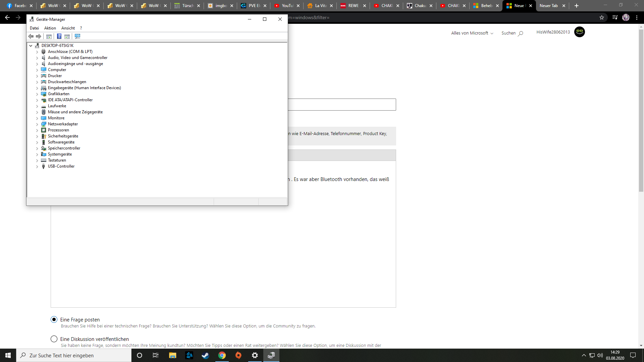Click the back arrow in Geräte-Manager toolbar

click(31, 36)
